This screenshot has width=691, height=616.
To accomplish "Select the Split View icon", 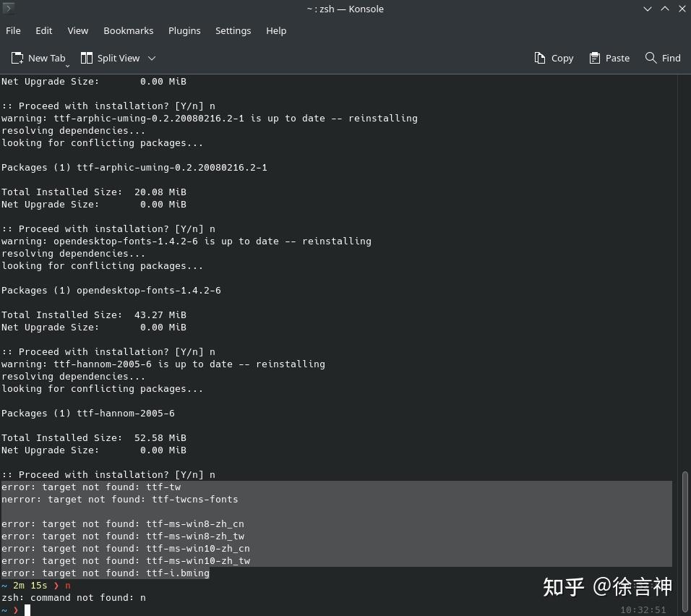I will pyautogui.click(x=86, y=58).
